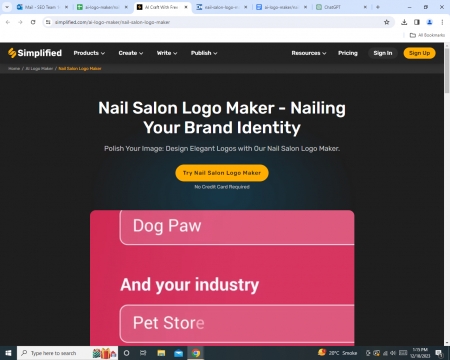Open the tab search dropdown arrow
Viewport: 450px width, 360px height.
click(x=7, y=7)
